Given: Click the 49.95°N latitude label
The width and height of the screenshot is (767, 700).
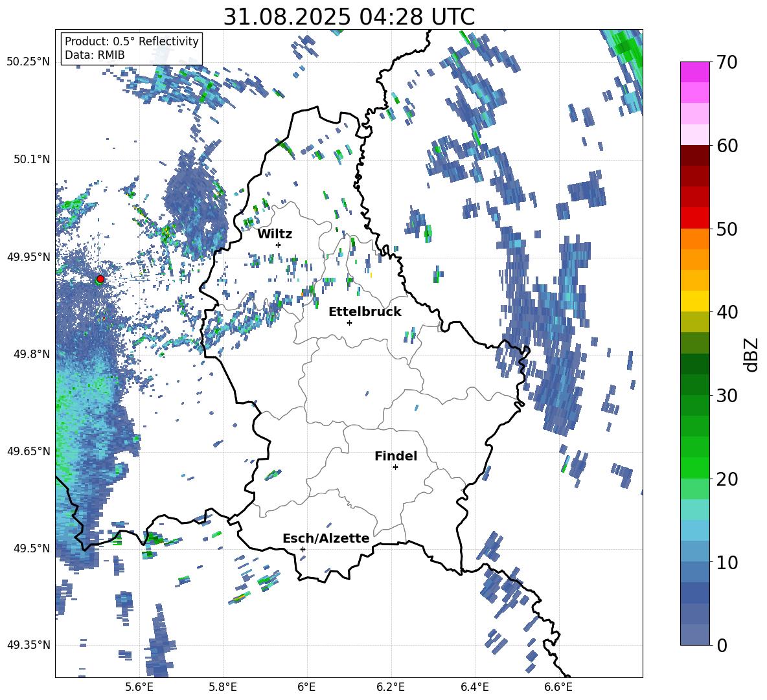Looking at the screenshot, I should [29, 256].
